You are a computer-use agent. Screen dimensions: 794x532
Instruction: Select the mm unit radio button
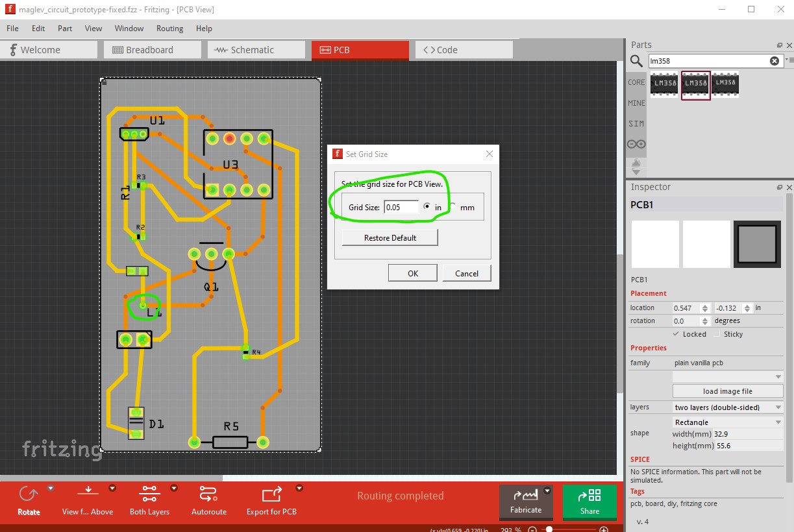(453, 207)
